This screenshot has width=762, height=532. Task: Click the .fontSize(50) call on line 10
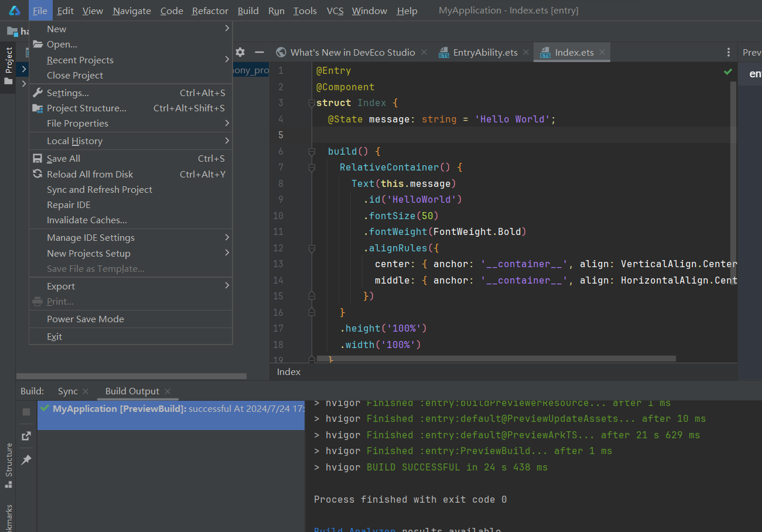pyautogui.click(x=401, y=216)
